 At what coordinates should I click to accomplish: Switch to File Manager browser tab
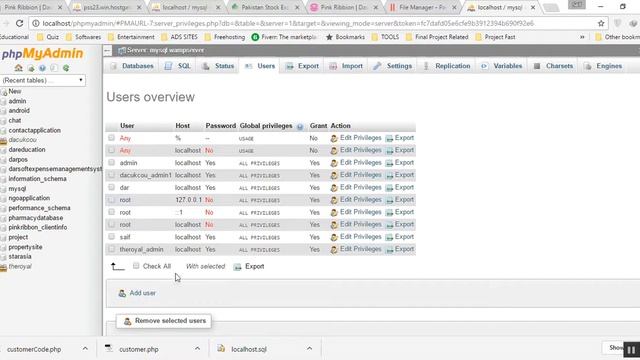[x=422, y=7]
